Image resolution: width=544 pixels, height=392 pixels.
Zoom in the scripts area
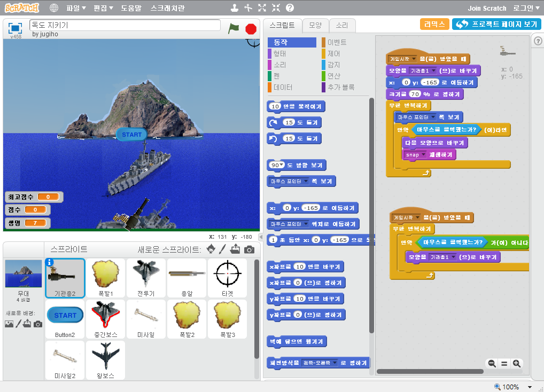(x=516, y=364)
